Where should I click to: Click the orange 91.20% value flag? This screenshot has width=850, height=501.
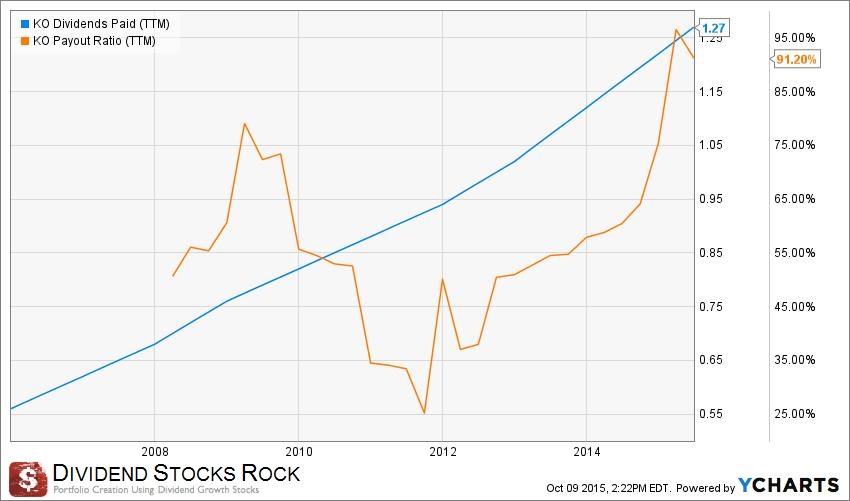tap(796, 59)
